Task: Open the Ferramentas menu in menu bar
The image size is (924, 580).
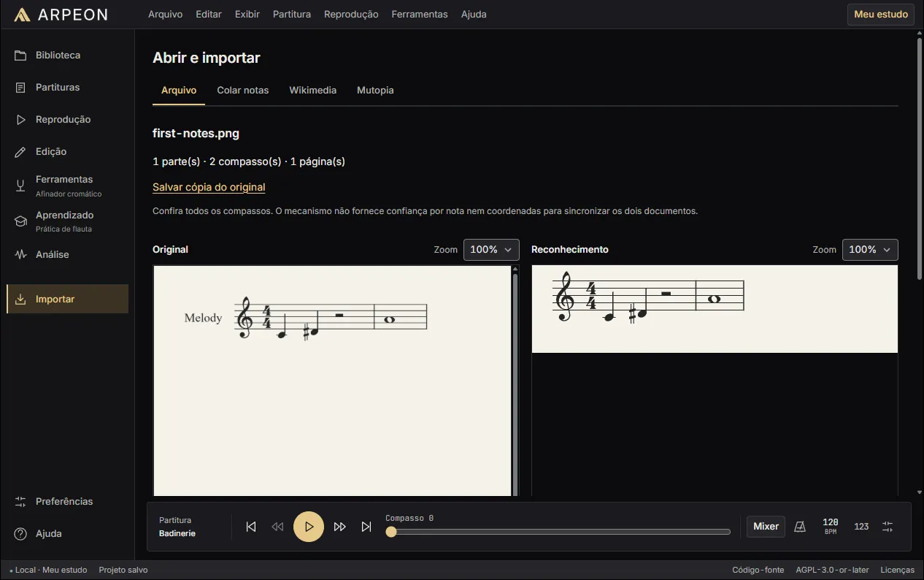Action: click(x=420, y=15)
